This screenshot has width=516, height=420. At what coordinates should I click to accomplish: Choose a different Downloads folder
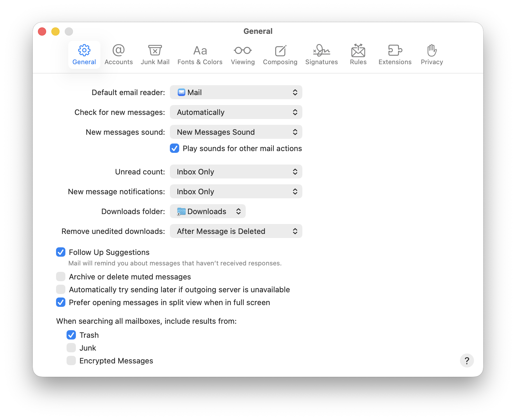tap(208, 211)
